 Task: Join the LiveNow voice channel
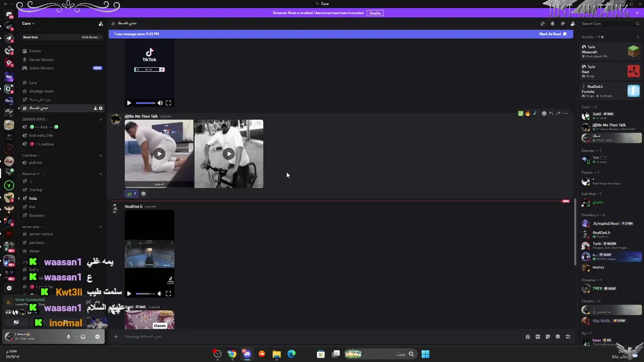coord(44,144)
